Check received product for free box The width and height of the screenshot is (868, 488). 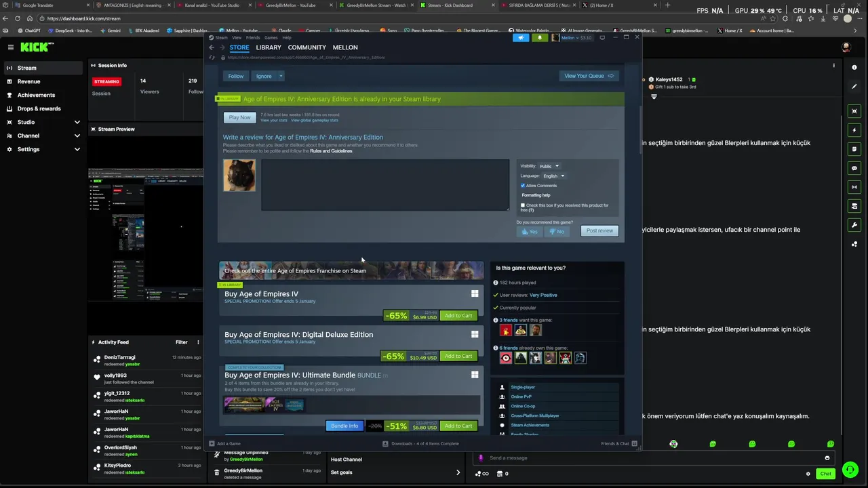click(523, 205)
